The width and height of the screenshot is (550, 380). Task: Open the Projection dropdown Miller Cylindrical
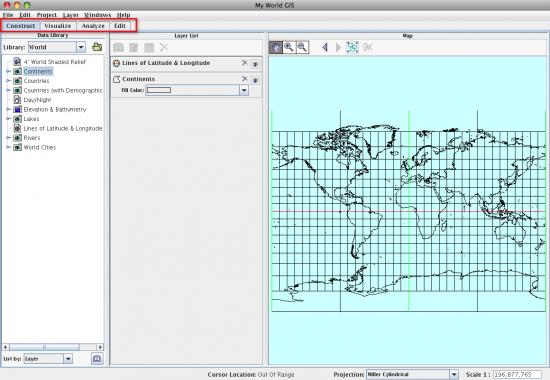click(x=412, y=374)
